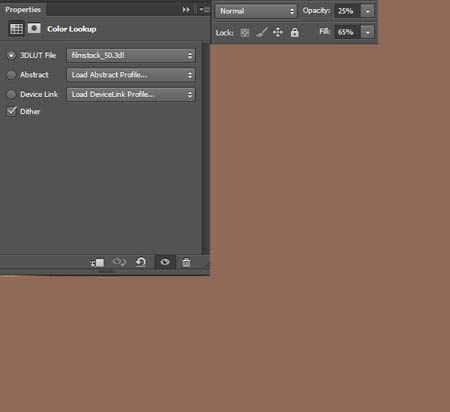The height and width of the screenshot is (412, 450).
Task: Switch to the Properties tab
Action: (23, 10)
